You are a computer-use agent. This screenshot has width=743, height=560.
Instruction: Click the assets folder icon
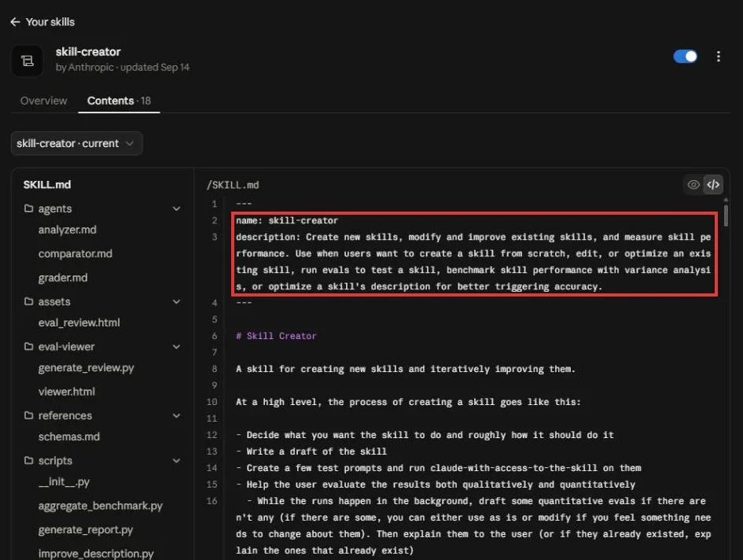pyautogui.click(x=29, y=301)
